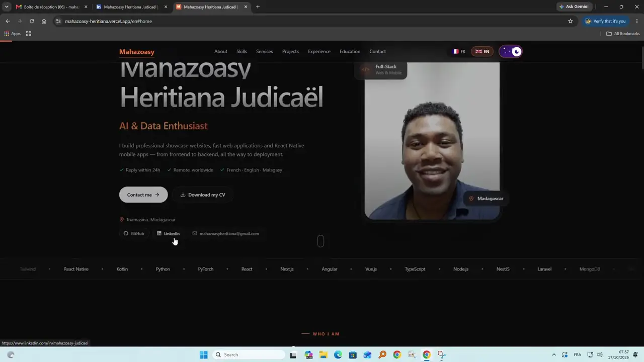644x362 pixels.
Task: Switch language to FR
Action: (x=459, y=51)
